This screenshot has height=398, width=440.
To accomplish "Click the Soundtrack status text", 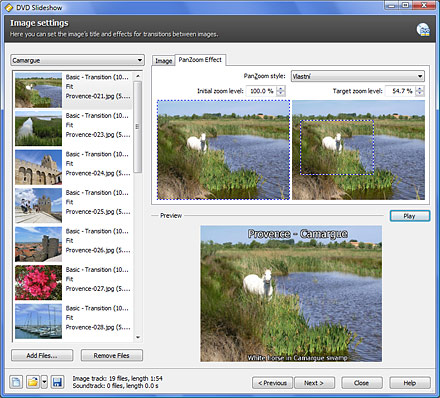I will [115, 386].
